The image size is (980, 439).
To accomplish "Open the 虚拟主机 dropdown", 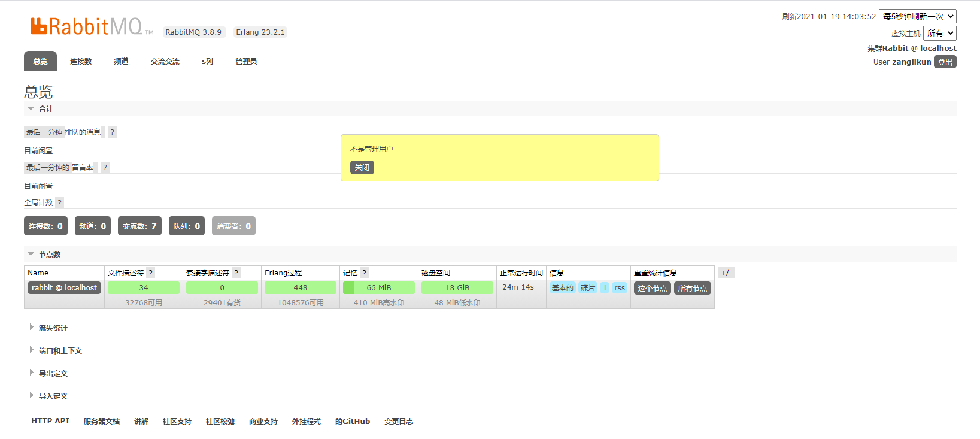I will (939, 33).
